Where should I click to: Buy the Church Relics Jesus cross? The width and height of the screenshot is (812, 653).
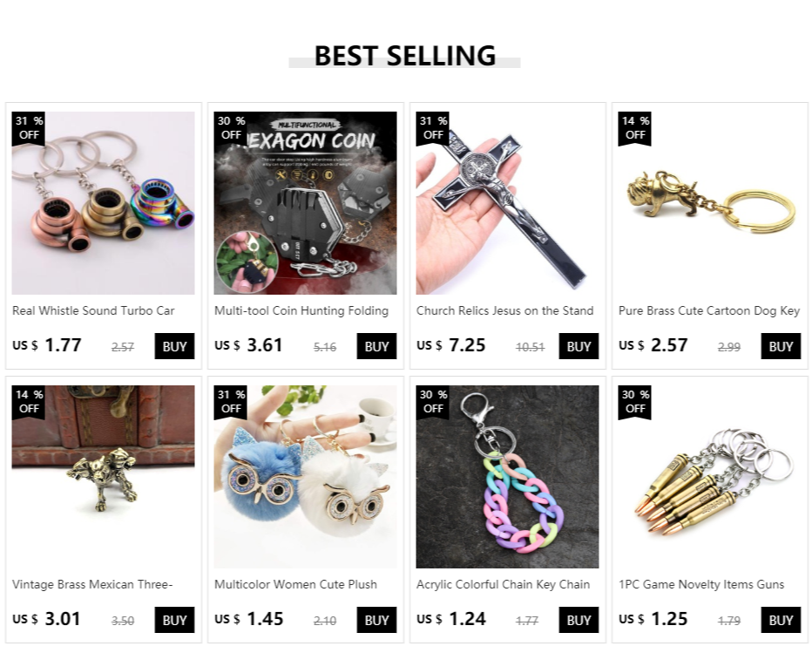[579, 346]
